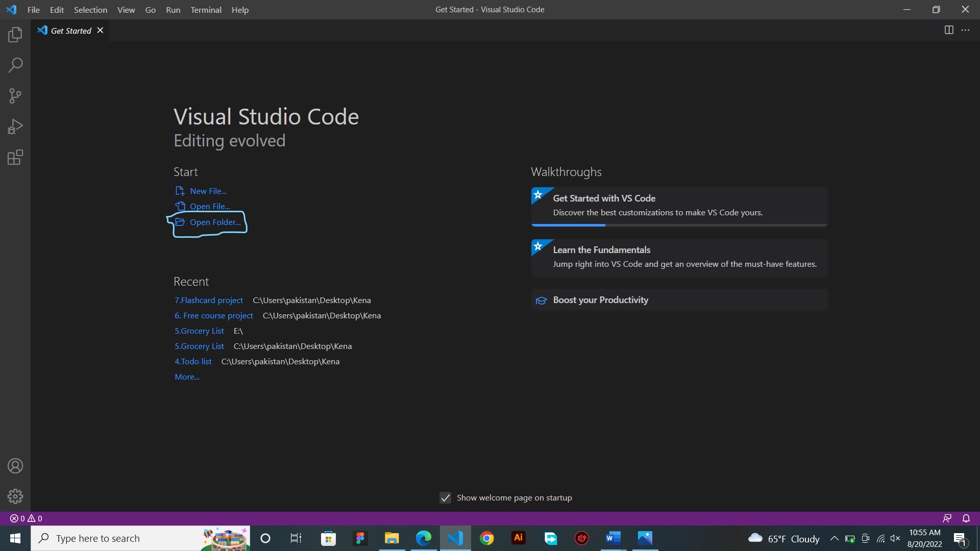Viewport: 980px width, 551px height.
Task: Uncheck Show welcome page on startup
Action: point(445,498)
